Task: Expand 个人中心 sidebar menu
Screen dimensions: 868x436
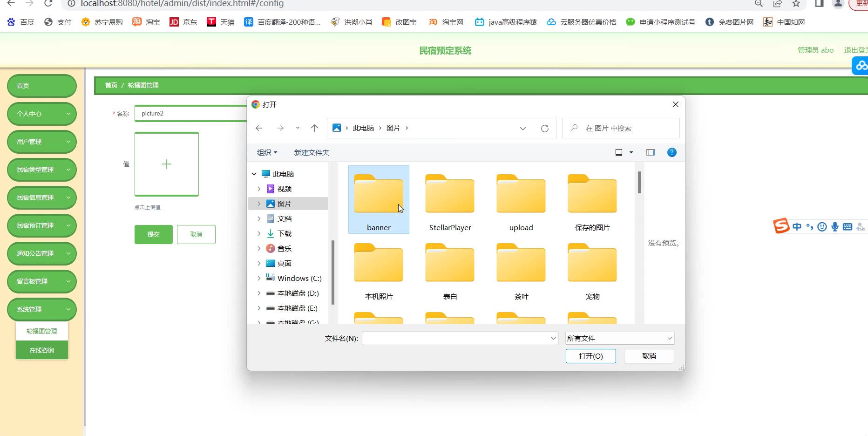Action: (42, 114)
